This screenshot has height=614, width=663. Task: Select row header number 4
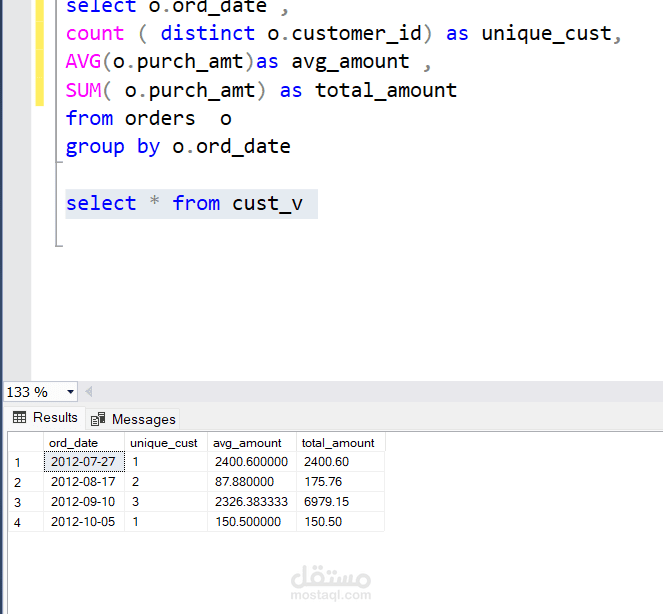click(x=26, y=522)
